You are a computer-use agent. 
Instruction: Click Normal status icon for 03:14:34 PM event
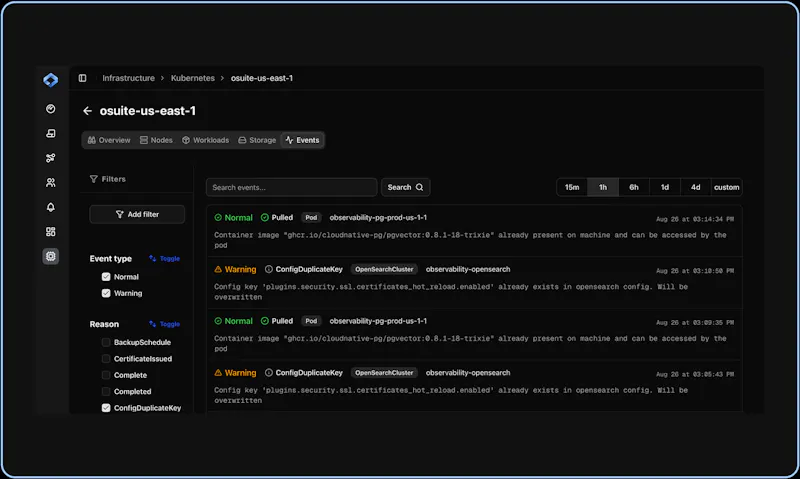click(218, 218)
